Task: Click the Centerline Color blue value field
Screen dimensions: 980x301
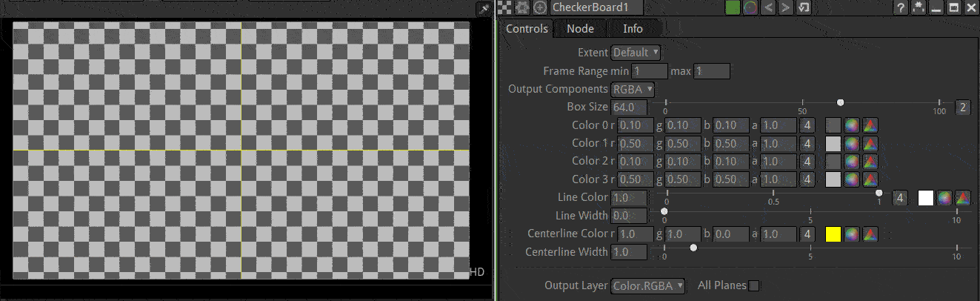Action: [732, 234]
